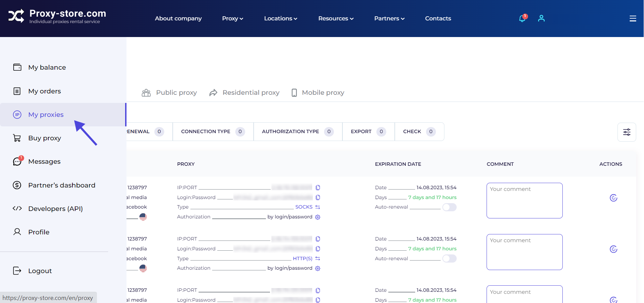This screenshot has height=303, width=644.
Task: Click the orders list icon
Action: [x=17, y=91]
